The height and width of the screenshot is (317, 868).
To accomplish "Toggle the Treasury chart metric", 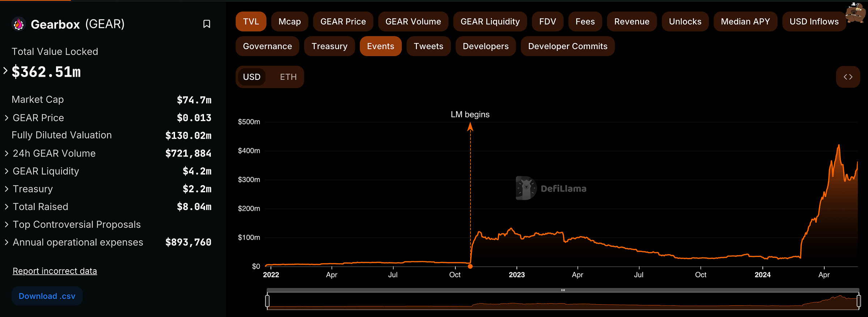I will pyautogui.click(x=329, y=46).
